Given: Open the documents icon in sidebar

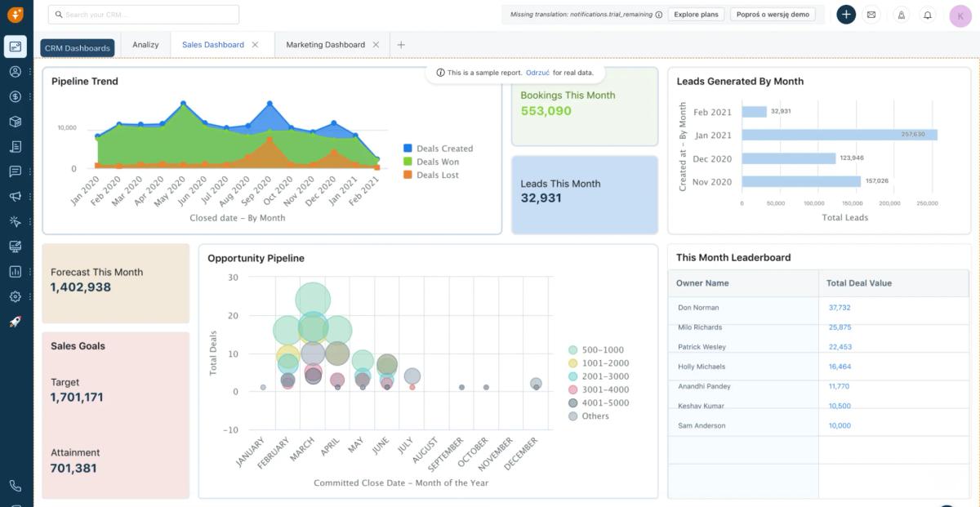Looking at the screenshot, I should 16,146.
